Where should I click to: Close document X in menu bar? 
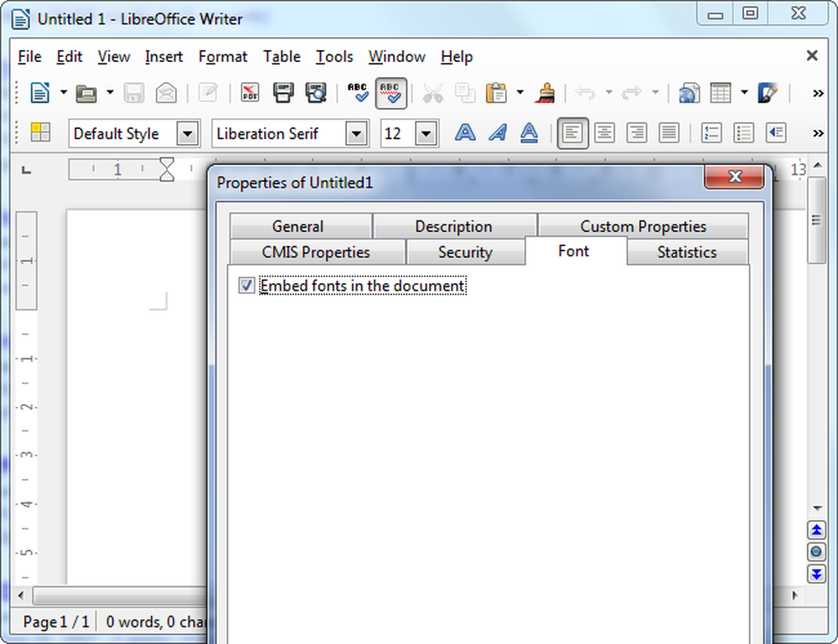pos(812,55)
